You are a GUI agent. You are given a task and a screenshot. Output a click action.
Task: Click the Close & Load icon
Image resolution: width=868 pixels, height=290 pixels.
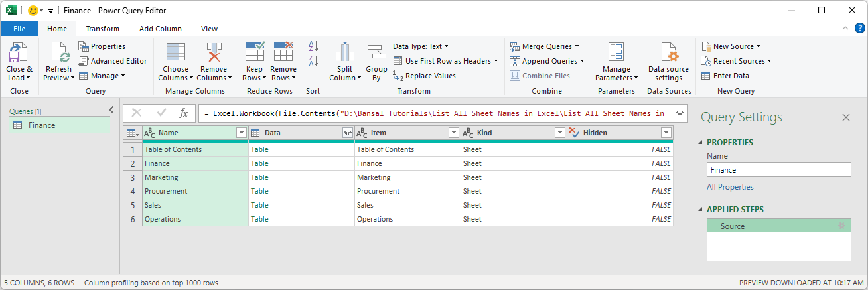[x=18, y=52]
